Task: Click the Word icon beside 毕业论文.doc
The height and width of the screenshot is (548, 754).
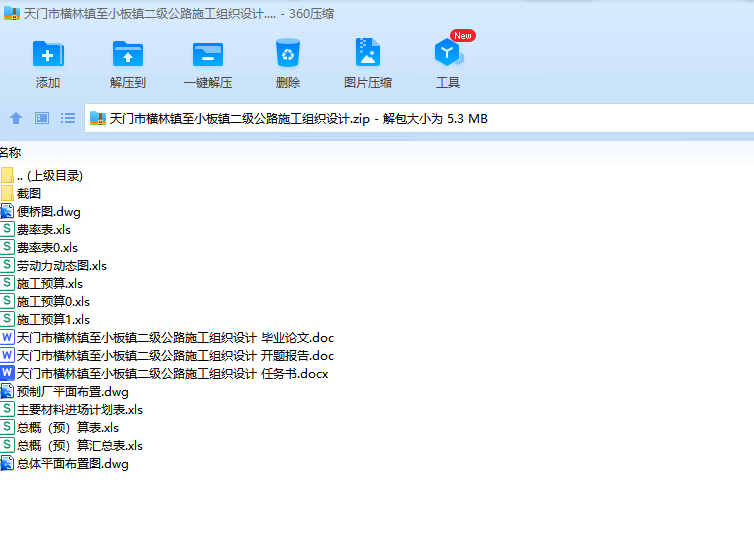Action: click(x=7, y=337)
